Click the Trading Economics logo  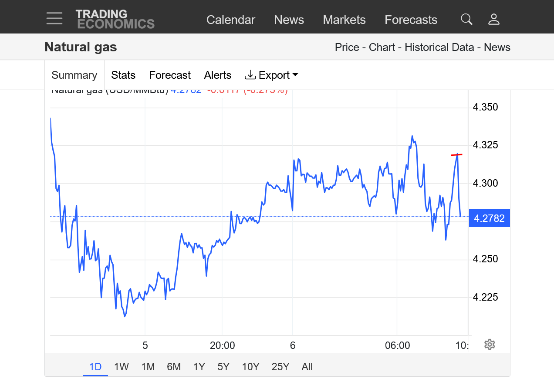coord(115,19)
